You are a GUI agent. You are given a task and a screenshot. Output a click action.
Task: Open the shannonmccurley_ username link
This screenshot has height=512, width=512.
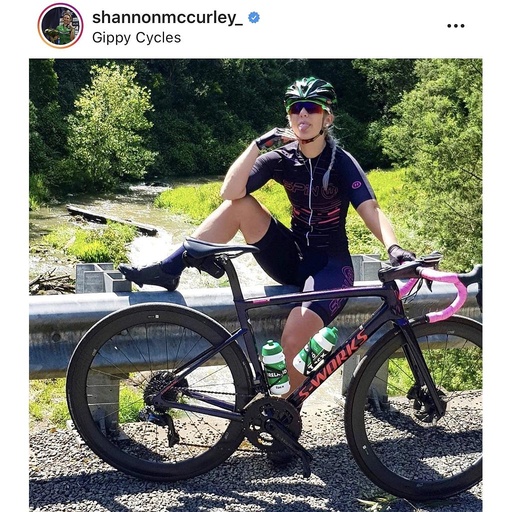[167, 18]
